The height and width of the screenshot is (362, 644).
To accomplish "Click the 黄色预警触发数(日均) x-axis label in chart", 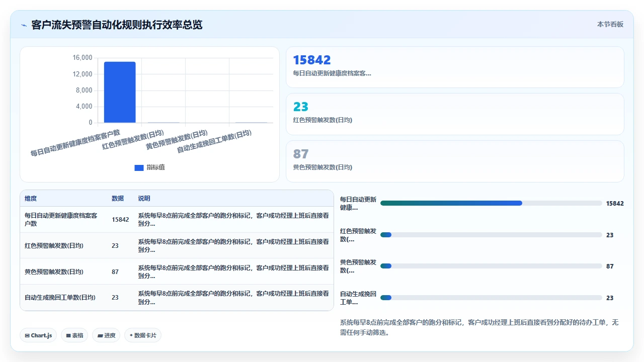I will click(x=177, y=139).
